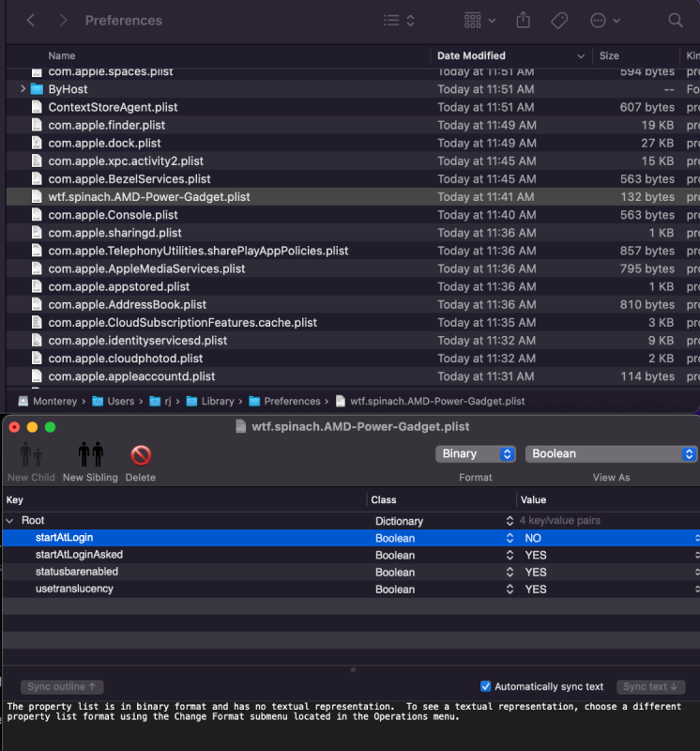Close the plist editor window
Screen dimensions: 700x751
pyautogui.click(x=14, y=427)
